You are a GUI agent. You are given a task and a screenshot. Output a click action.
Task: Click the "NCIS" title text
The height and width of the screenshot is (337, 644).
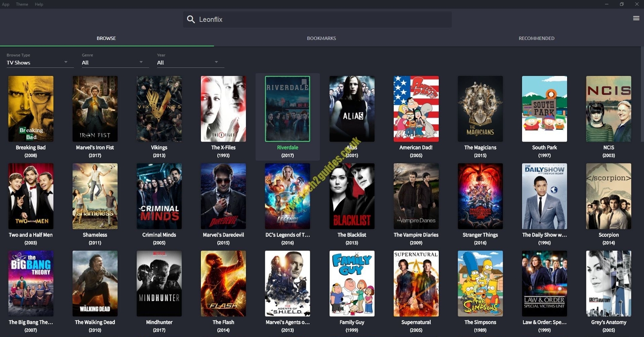pyautogui.click(x=609, y=148)
